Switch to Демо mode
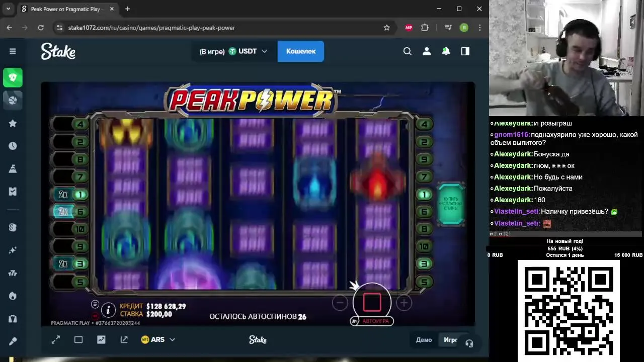This screenshot has width=644, height=362. [424, 340]
